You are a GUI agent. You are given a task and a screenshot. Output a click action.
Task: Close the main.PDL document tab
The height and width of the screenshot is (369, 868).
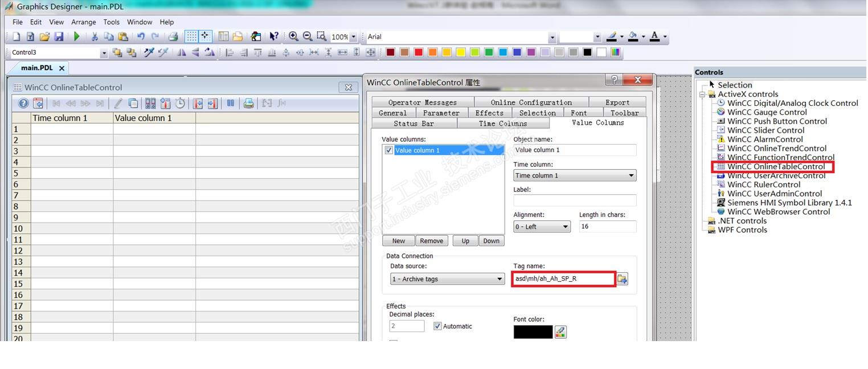[62, 68]
